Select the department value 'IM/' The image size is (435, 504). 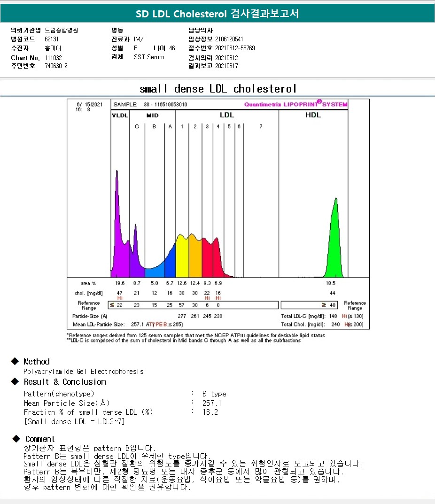(139, 39)
